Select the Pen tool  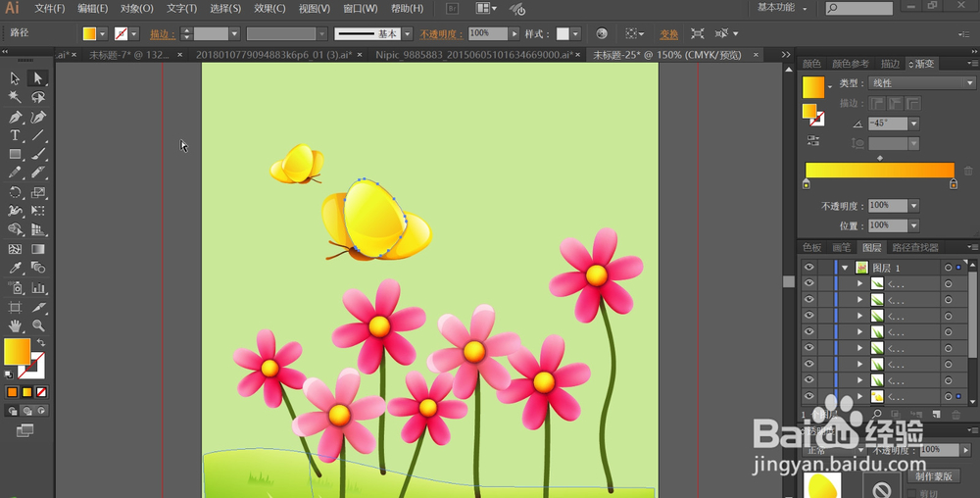[16, 117]
